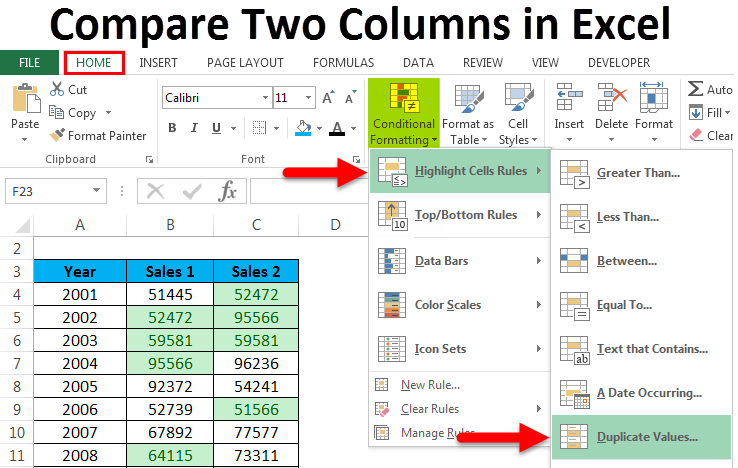
Task: Open Cell Styles gallery
Action: point(518,113)
